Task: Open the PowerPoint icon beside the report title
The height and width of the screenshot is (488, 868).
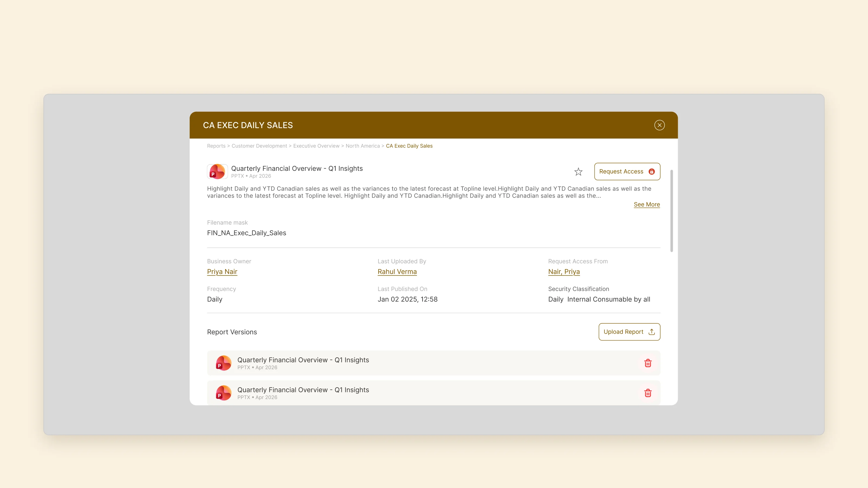Action: click(x=217, y=171)
